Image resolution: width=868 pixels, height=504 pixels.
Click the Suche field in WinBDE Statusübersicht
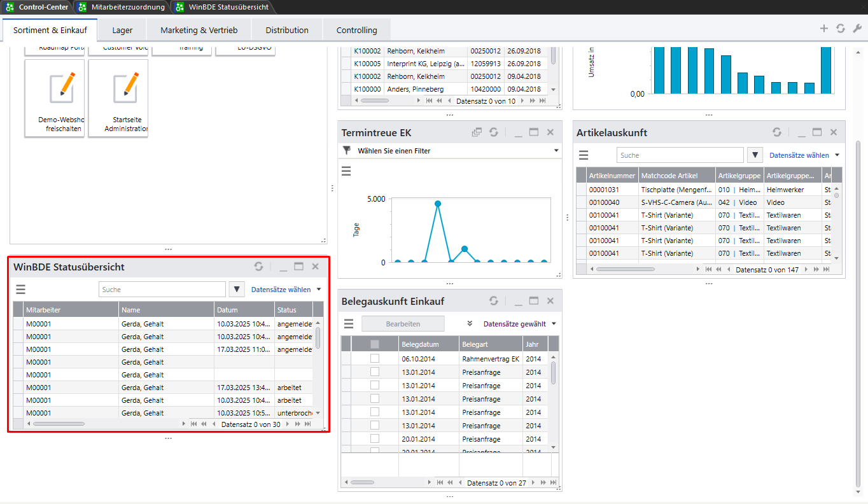click(x=162, y=290)
